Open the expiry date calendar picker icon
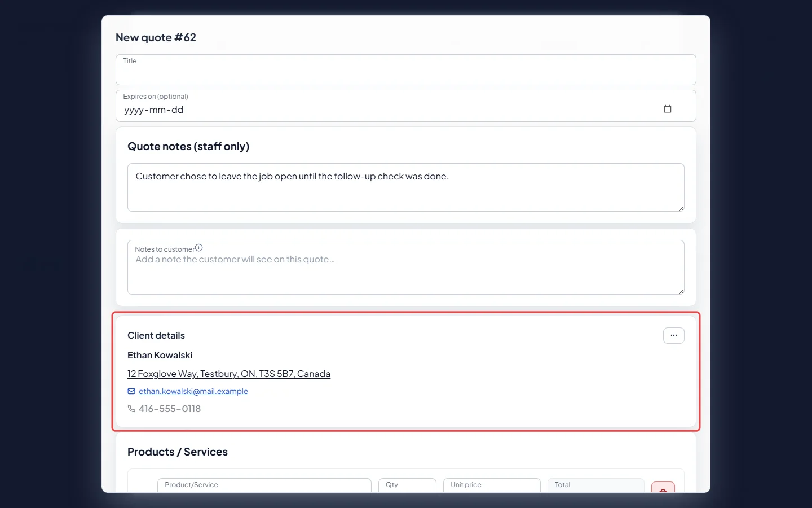This screenshot has height=508, width=812. (668, 109)
